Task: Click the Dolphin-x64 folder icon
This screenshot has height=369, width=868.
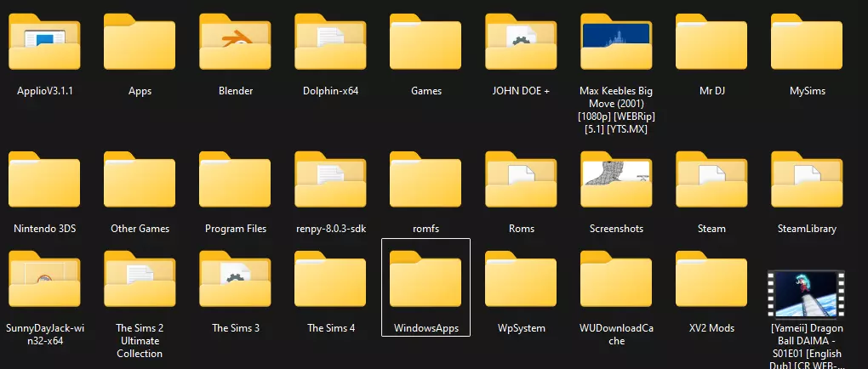Action: (330, 42)
